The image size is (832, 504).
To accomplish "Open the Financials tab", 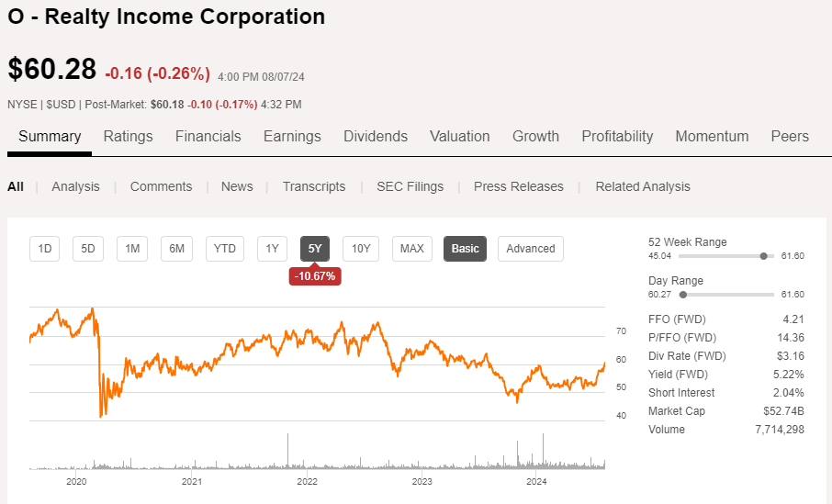I will 208,136.
